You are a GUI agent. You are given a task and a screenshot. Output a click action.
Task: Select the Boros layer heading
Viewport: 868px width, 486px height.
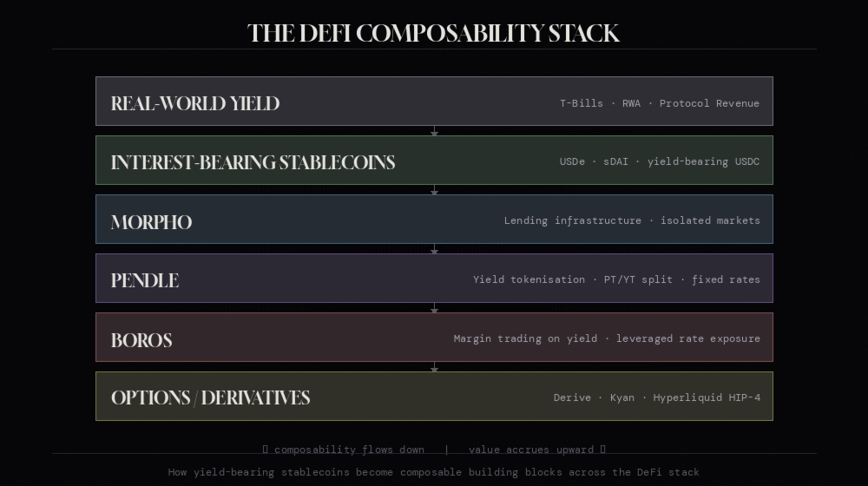click(x=141, y=340)
